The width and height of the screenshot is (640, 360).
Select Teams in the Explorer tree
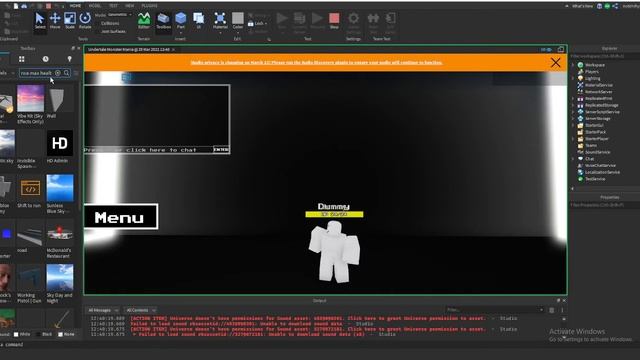point(591,145)
